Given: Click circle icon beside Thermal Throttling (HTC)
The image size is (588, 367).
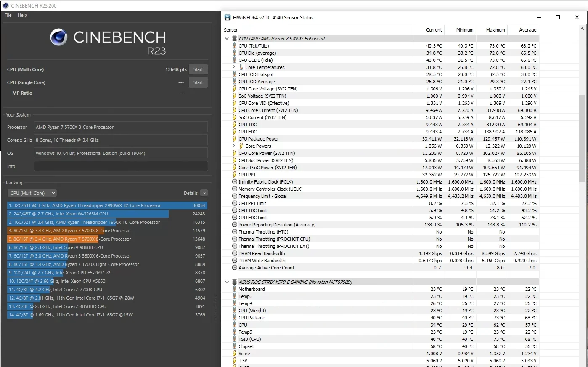Looking at the screenshot, I should [x=235, y=232].
